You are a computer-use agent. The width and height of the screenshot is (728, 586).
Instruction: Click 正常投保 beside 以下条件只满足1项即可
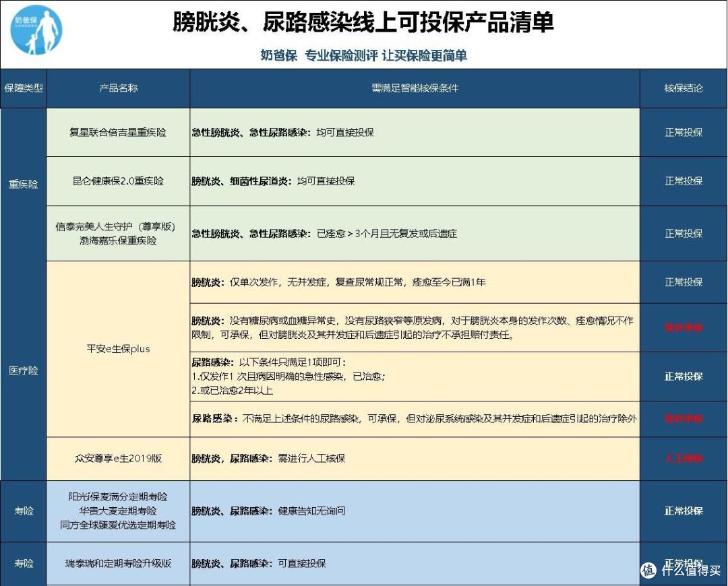684,377
